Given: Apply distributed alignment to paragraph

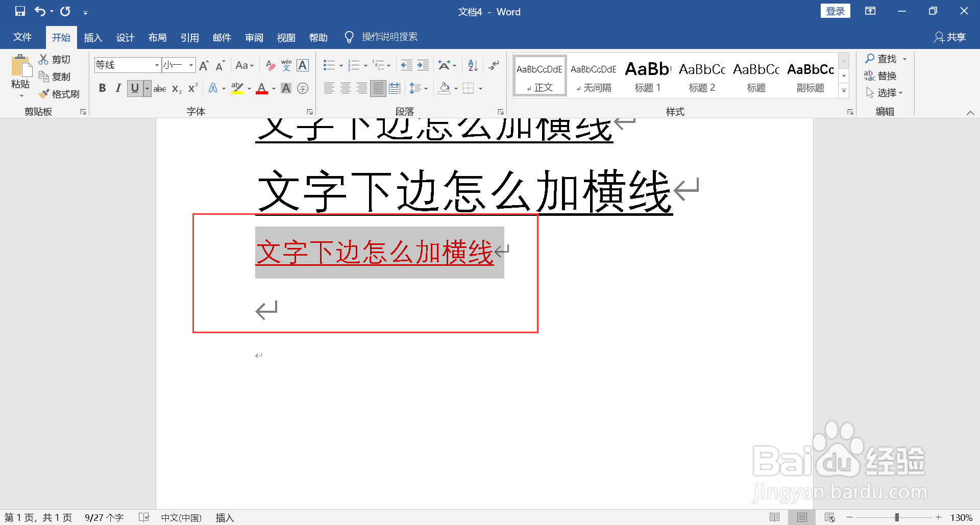Looking at the screenshot, I should coord(395,89).
